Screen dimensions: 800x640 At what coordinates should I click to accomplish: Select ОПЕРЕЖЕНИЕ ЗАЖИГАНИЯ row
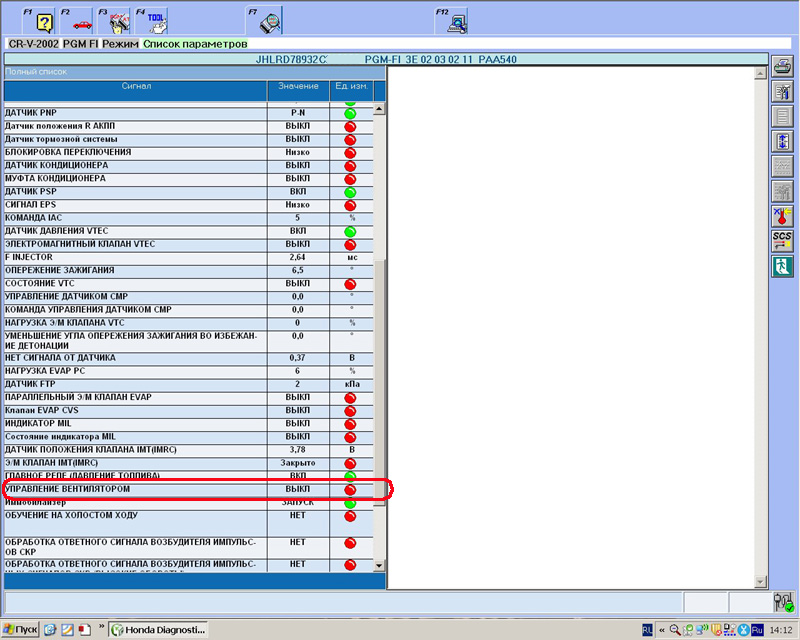point(189,270)
